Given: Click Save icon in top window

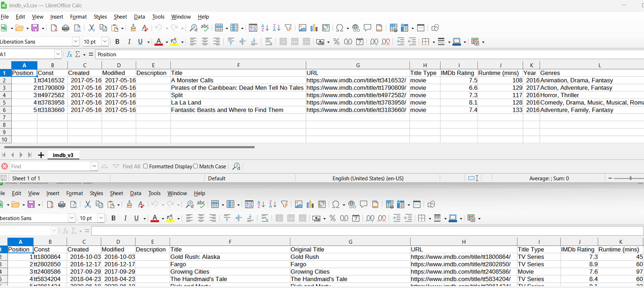Looking at the screenshot, I should (35, 28).
